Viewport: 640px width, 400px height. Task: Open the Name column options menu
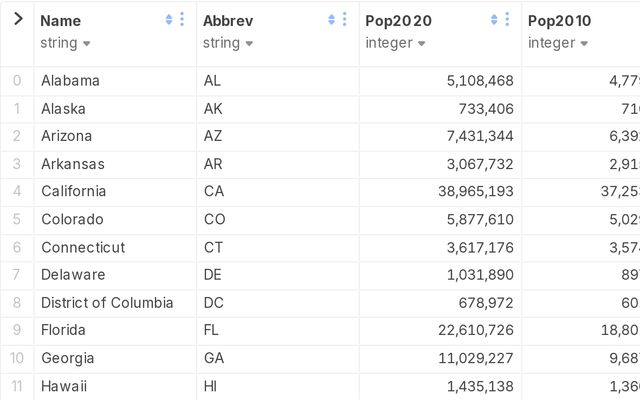[182, 20]
